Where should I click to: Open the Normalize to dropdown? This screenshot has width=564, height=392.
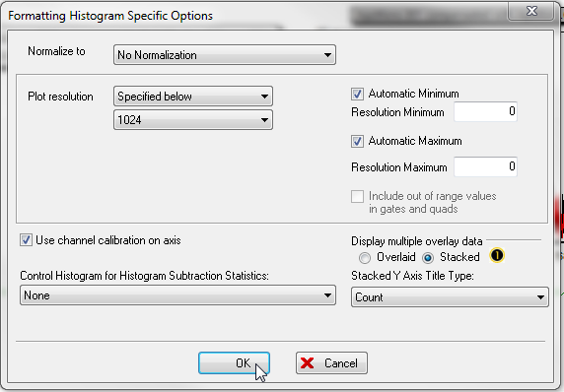click(225, 55)
